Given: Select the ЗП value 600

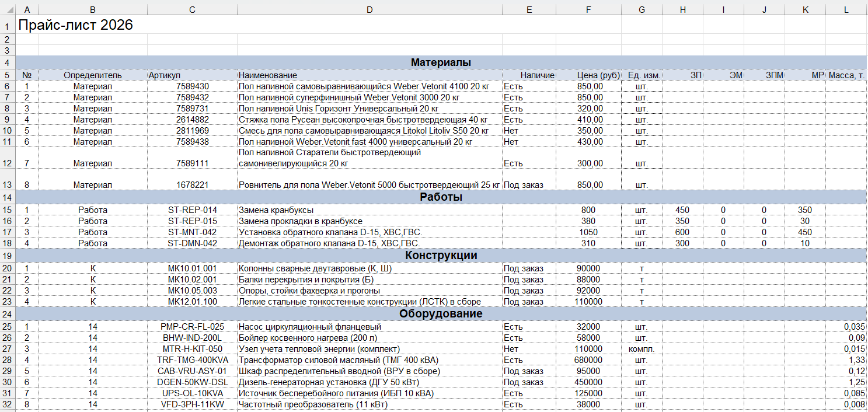Looking at the screenshot, I should click(682, 232).
